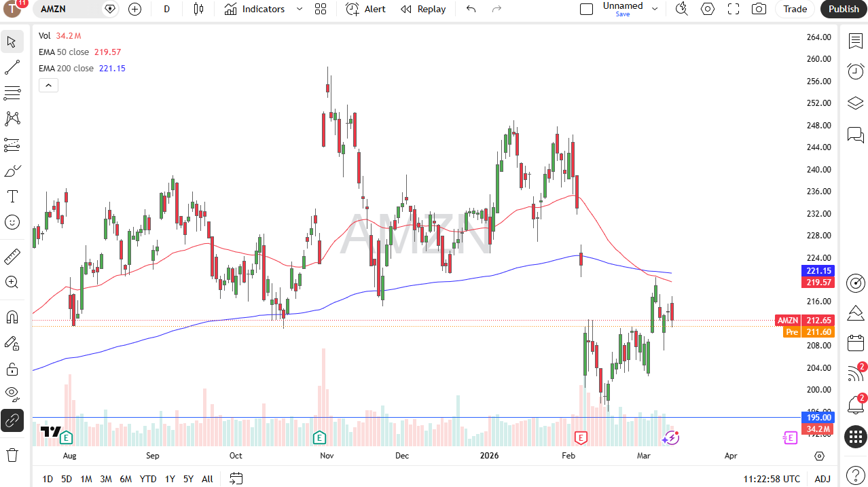Open the indicator templates grid icon
Screen dimensions: 868x487
point(321,9)
